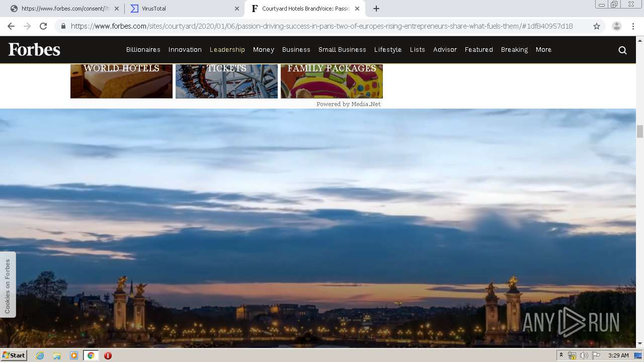The image size is (644, 362).
Task: Open the Money menu
Action: click(264, 50)
